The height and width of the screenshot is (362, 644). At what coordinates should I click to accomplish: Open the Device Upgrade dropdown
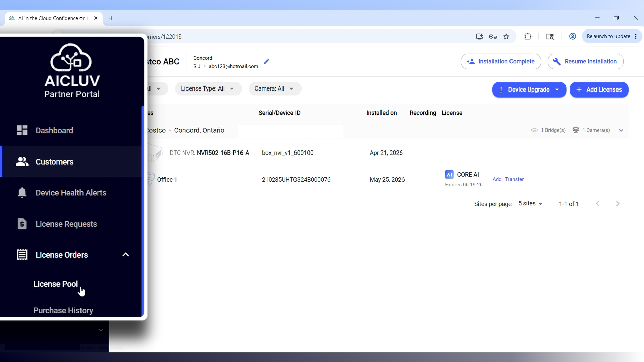(x=529, y=89)
